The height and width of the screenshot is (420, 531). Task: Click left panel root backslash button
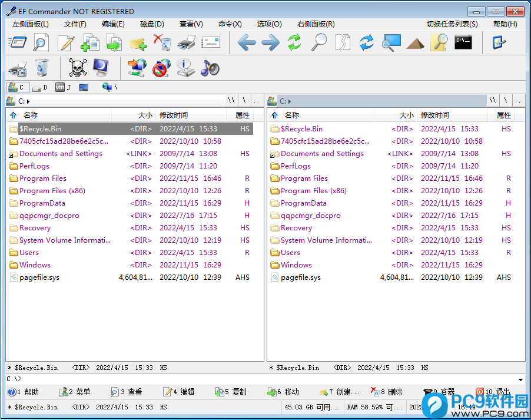244,101
